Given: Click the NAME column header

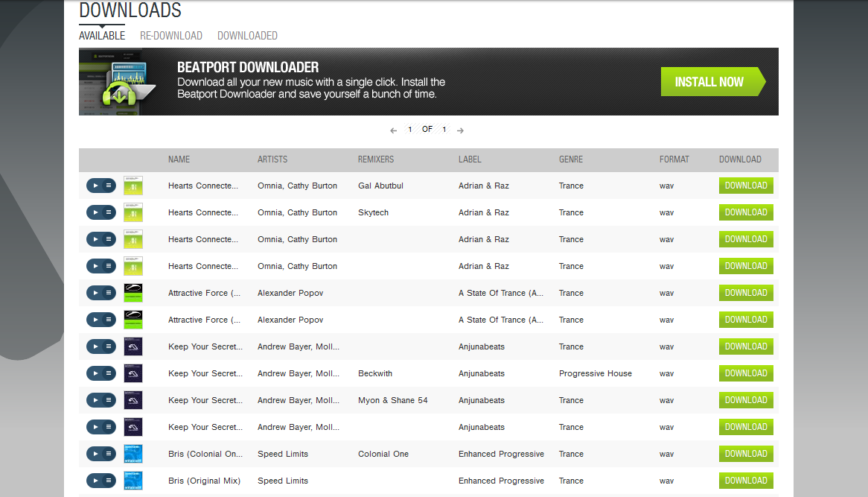Looking at the screenshot, I should point(179,159).
